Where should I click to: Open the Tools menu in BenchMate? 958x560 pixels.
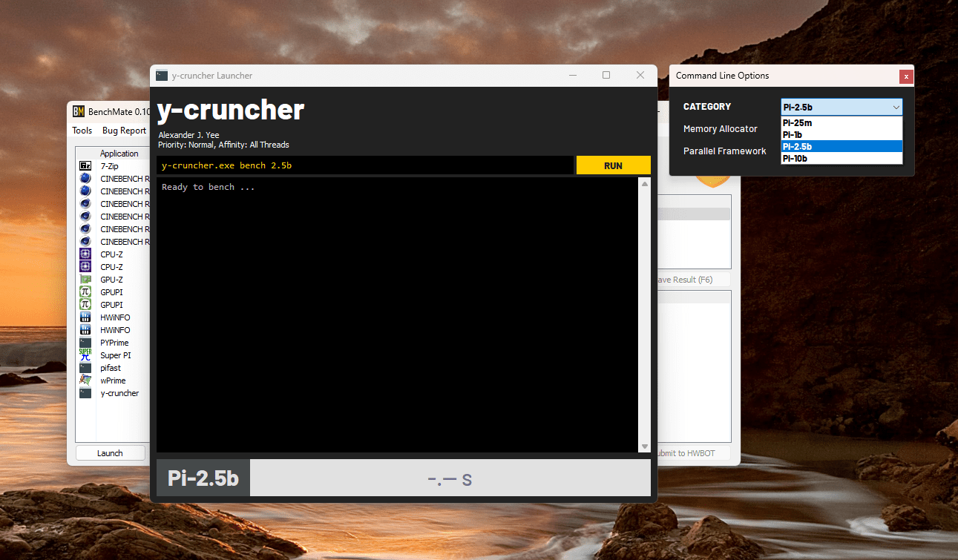tap(82, 131)
